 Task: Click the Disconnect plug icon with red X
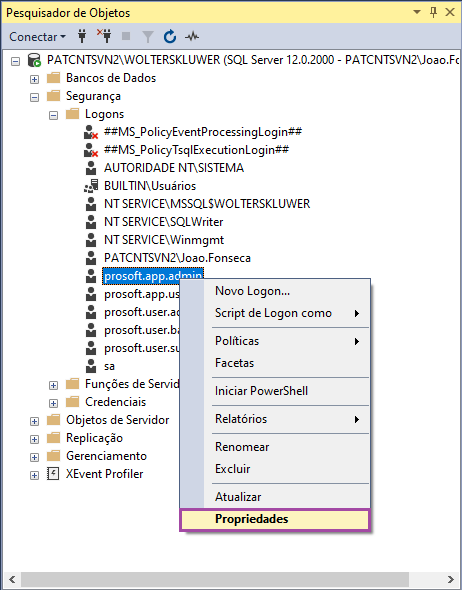point(104,36)
